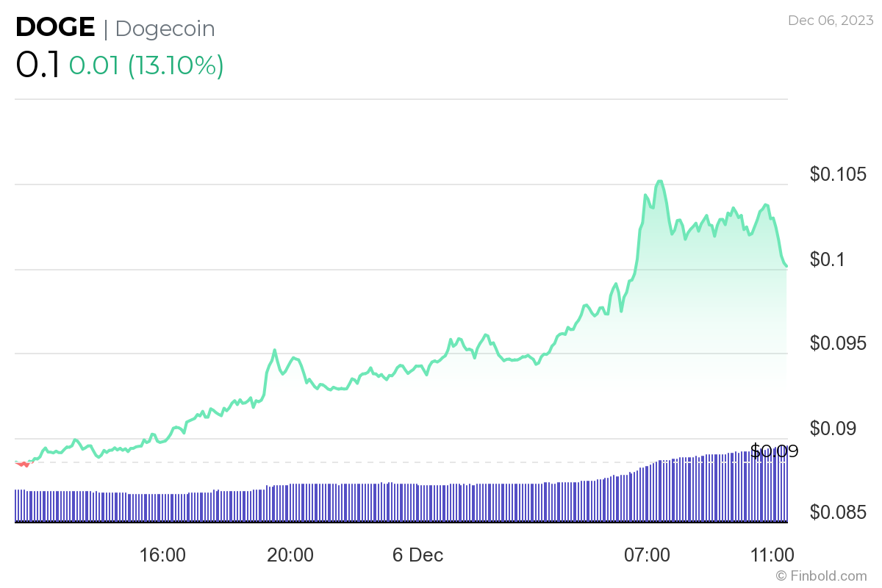Click the $0.085 price axis label
This screenshot has width=882, height=588.
(x=838, y=512)
